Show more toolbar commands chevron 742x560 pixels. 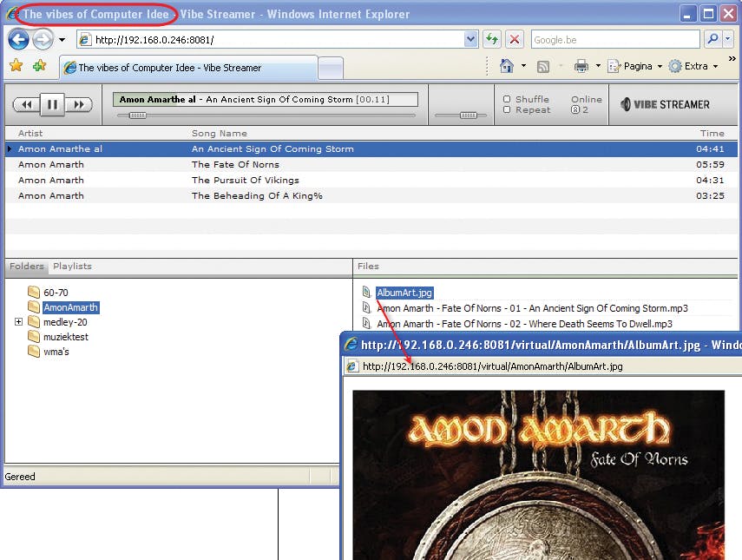click(x=732, y=59)
